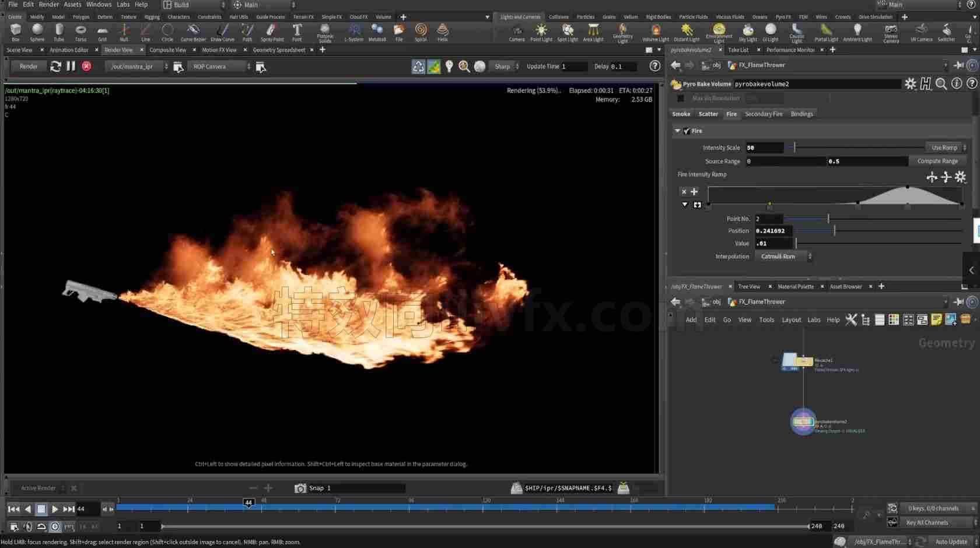Add a Sky Light
The width and height of the screenshot is (980, 548).
[x=748, y=33]
